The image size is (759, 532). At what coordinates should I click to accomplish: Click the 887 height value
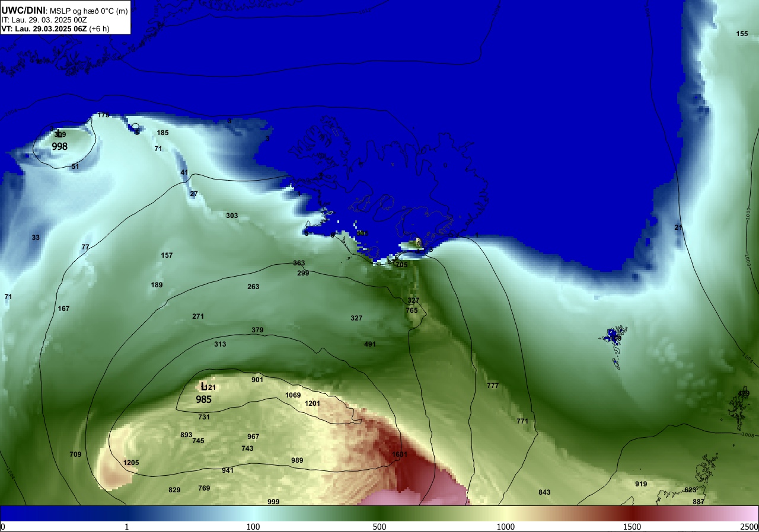point(699,502)
